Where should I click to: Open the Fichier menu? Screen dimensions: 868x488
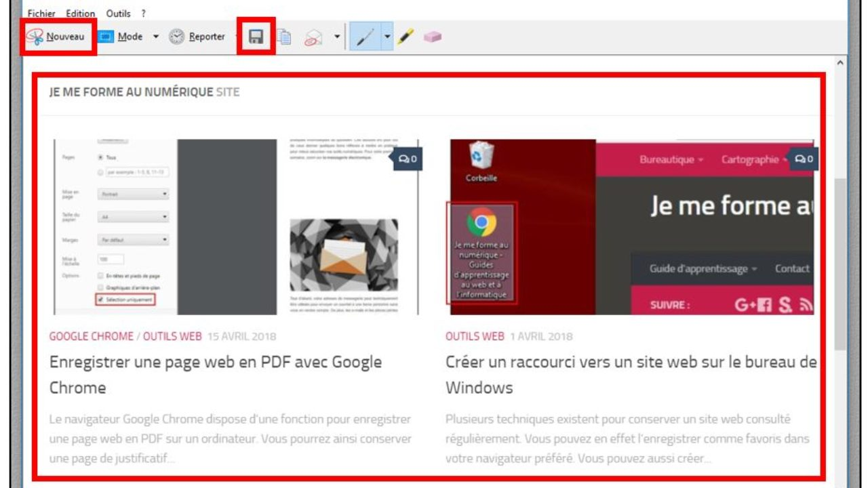(x=41, y=14)
